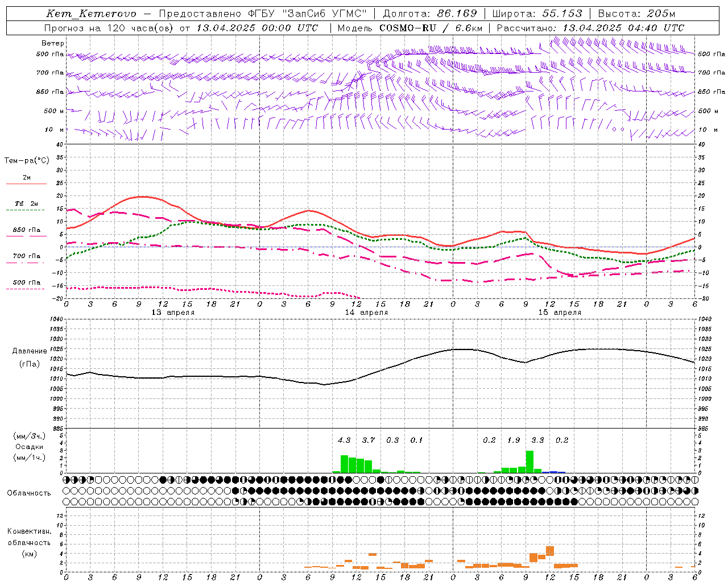The width and height of the screenshot is (728, 582).
Task: Select 500 гПа in the temperature legend
Action: click(x=27, y=282)
